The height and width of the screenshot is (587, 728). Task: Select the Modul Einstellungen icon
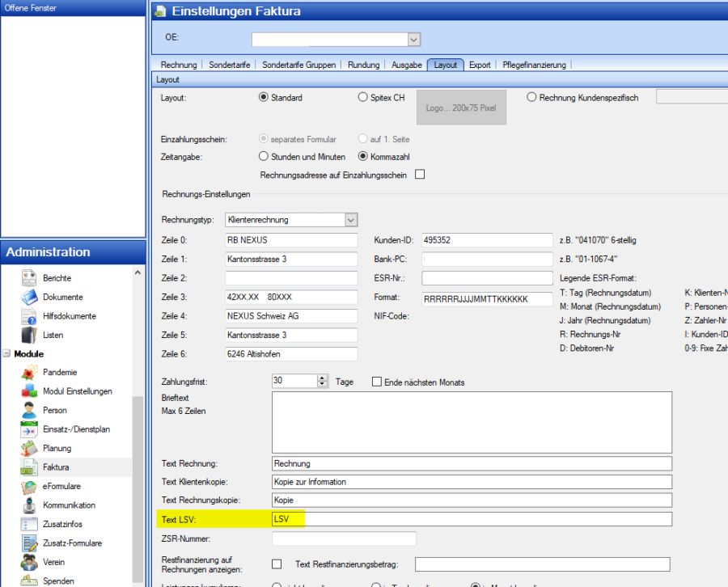tap(29, 391)
